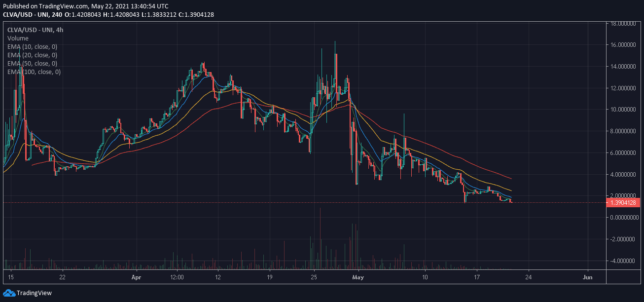Click the TradingView cloud logo icon

click(x=9, y=293)
